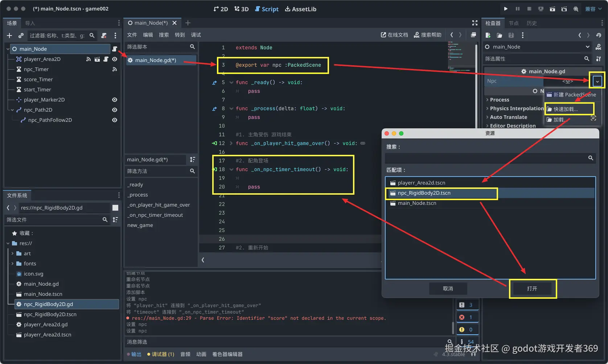Open the 调试 menu in script editor

[196, 35]
